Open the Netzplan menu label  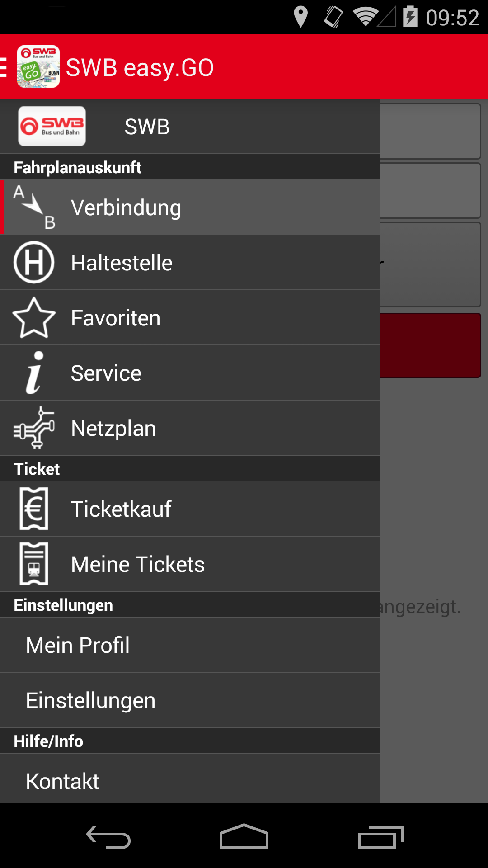point(113,428)
